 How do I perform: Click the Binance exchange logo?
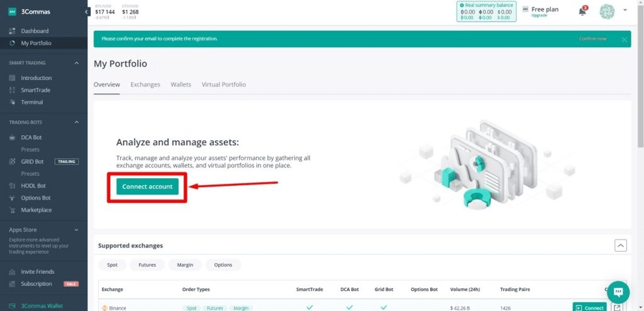(104, 308)
